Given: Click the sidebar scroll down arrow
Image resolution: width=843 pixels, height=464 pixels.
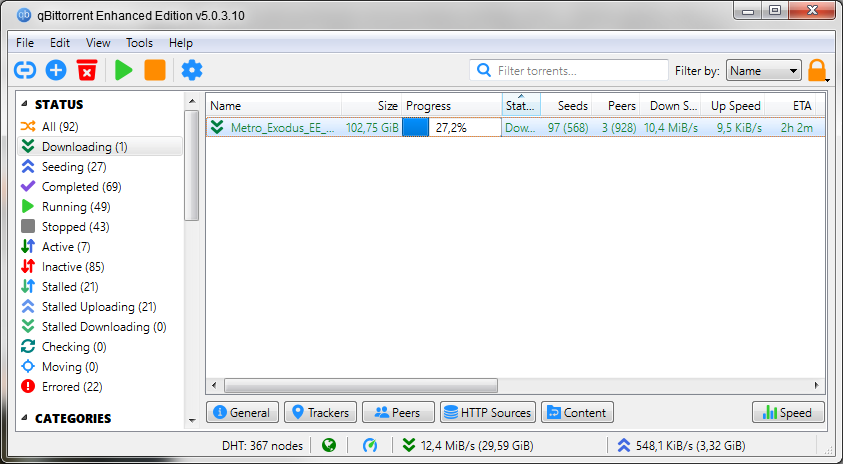Looking at the screenshot, I should tap(192, 421).
